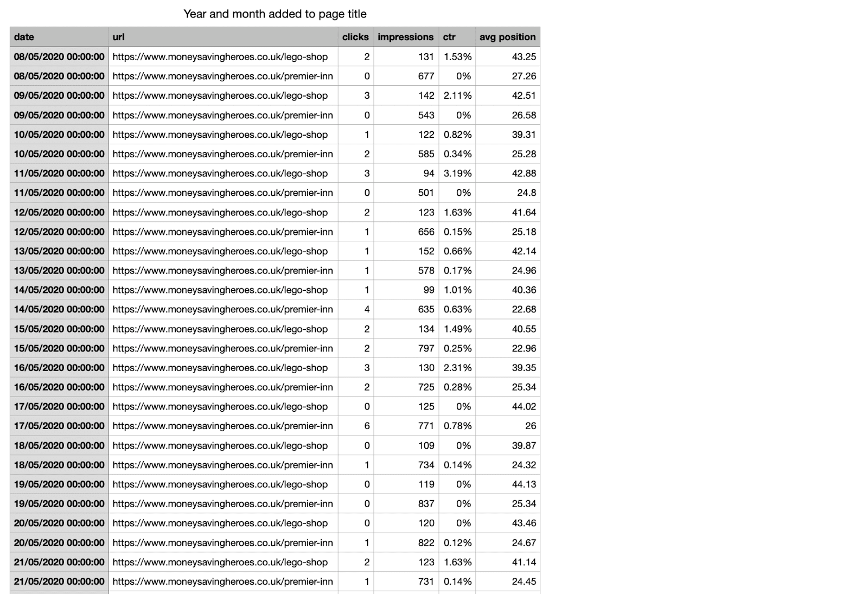The height and width of the screenshot is (594, 868).
Task: Click avg position value 41.14
Action: [524, 562]
